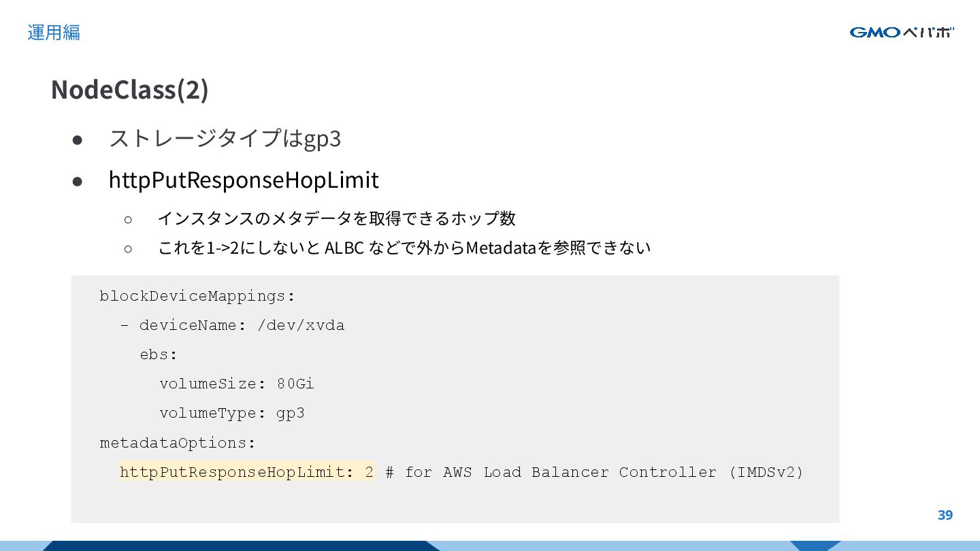Click slide page number 39
Viewport: 980px width, 551px height.
point(945,515)
